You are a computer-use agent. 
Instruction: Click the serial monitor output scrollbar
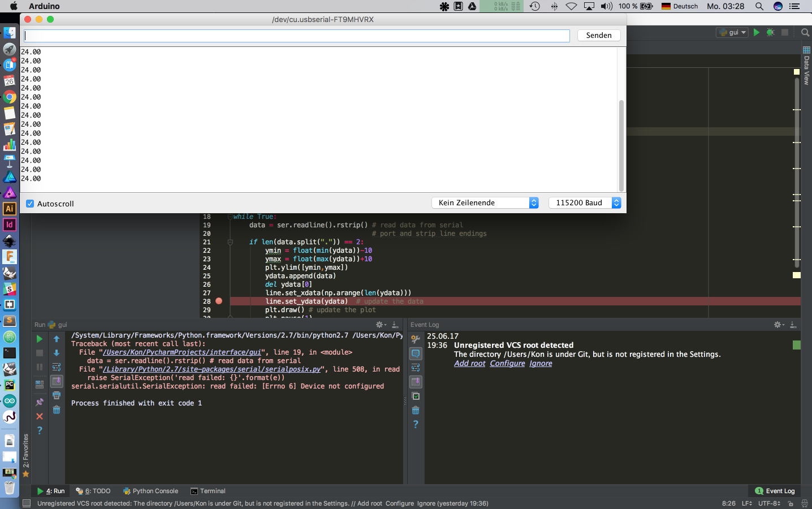[x=621, y=145]
